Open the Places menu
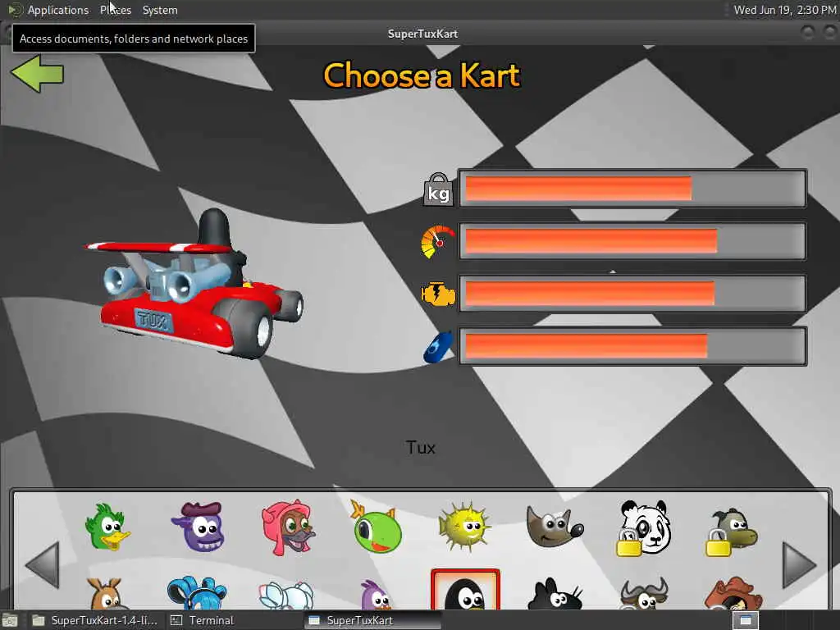This screenshot has height=630, width=840. click(x=115, y=10)
